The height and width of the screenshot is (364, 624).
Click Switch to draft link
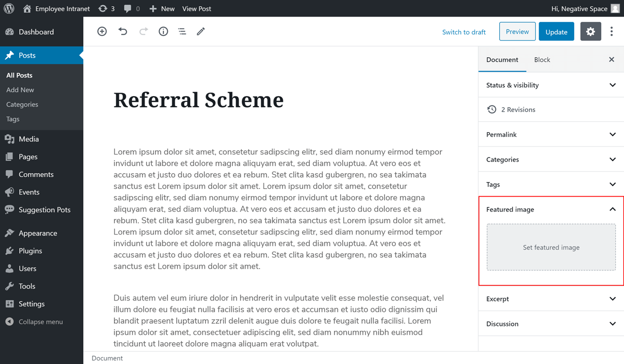(x=464, y=32)
